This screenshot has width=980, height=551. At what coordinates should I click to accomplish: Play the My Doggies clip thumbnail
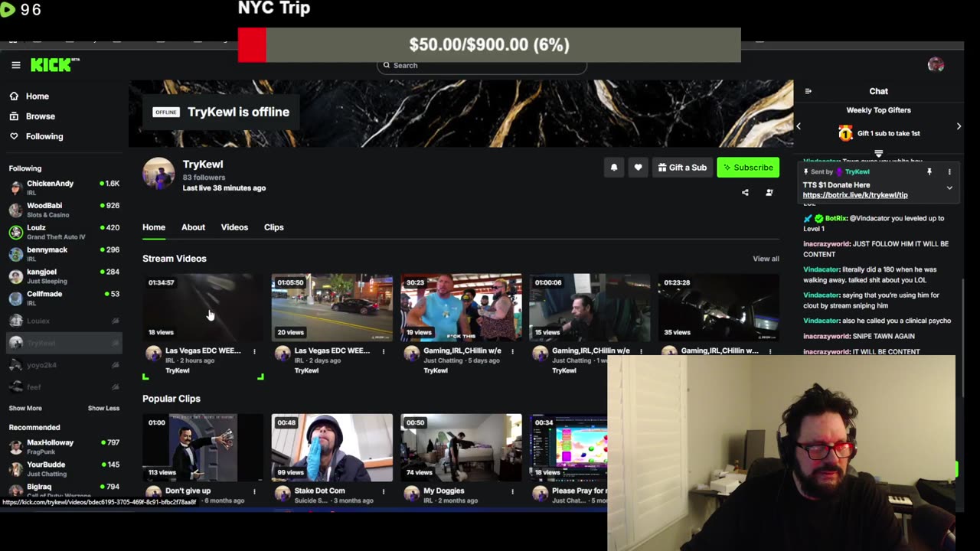click(461, 448)
